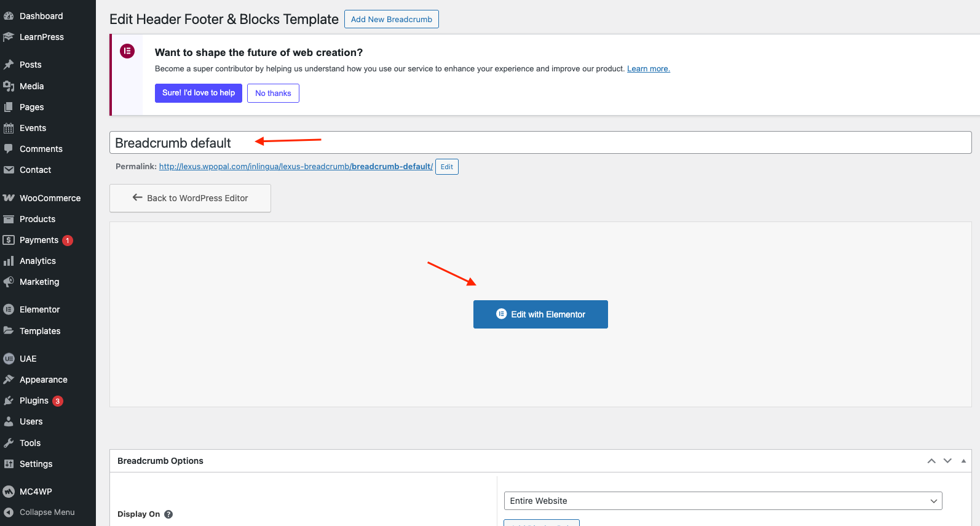Click the Plugins plug icon in sidebar
This screenshot has width=980, height=526.
click(x=9, y=400)
